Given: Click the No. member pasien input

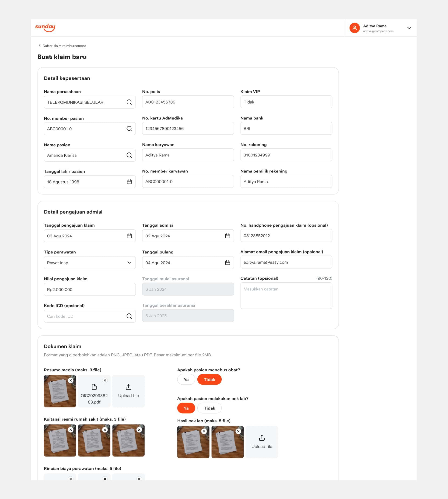Looking at the screenshot, I should (90, 129).
